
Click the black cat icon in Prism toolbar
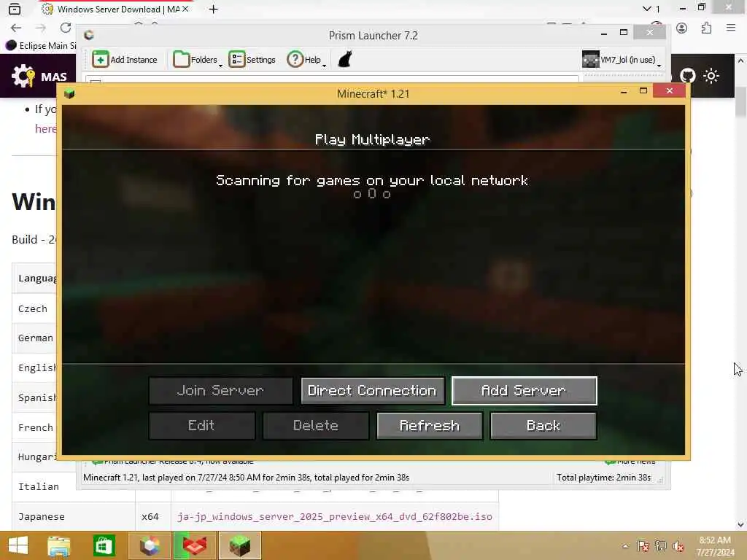pos(345,60)
